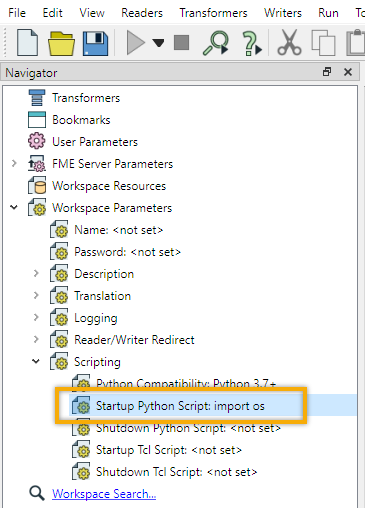Select the Name: <not set> parameter
This screenshot has width=365, height=508.
point(118,230)
